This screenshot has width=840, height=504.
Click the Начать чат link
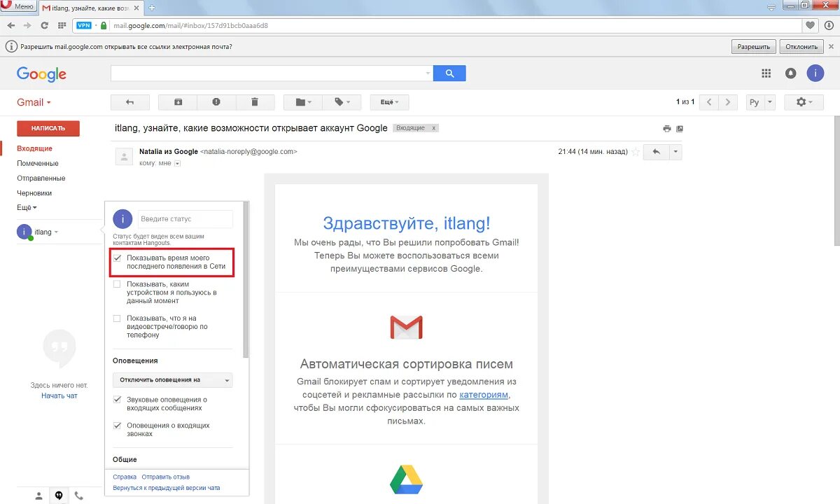point(59,396)
